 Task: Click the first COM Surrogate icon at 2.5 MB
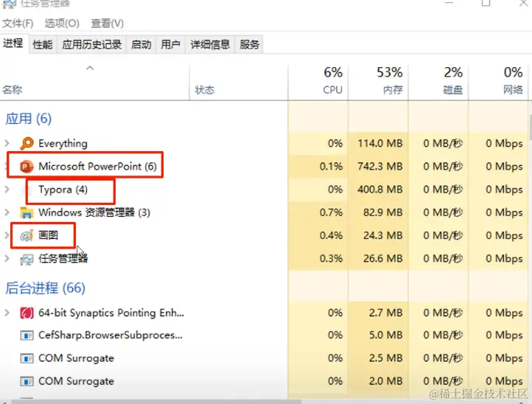click(x=27, y=358)
